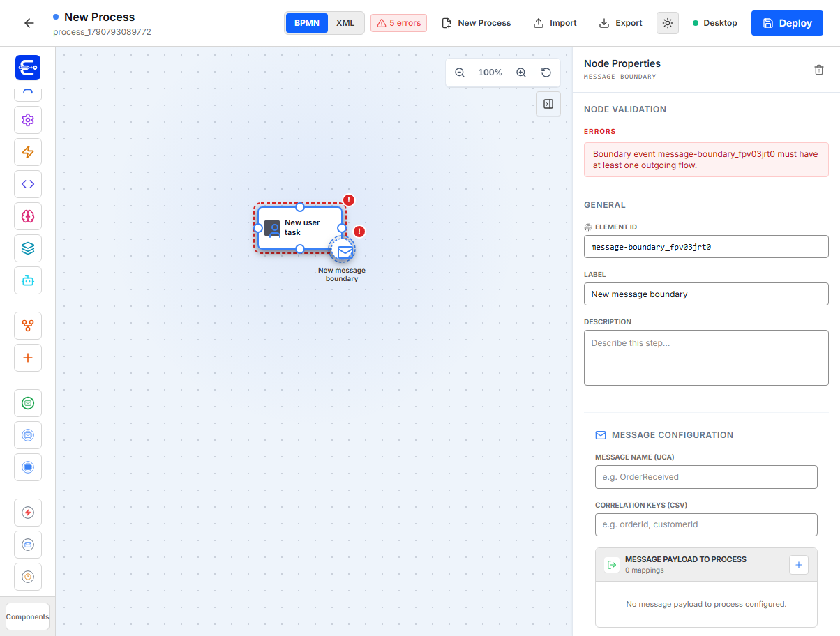840x636 pixels.
Task: Select the teal stacked layers palette icon
Action: [28, 248]
